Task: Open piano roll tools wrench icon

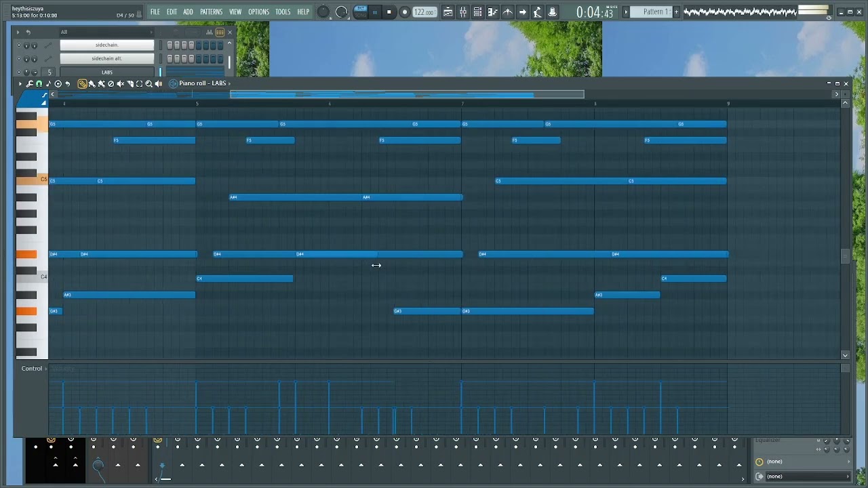Action: (x=30, y=84)
